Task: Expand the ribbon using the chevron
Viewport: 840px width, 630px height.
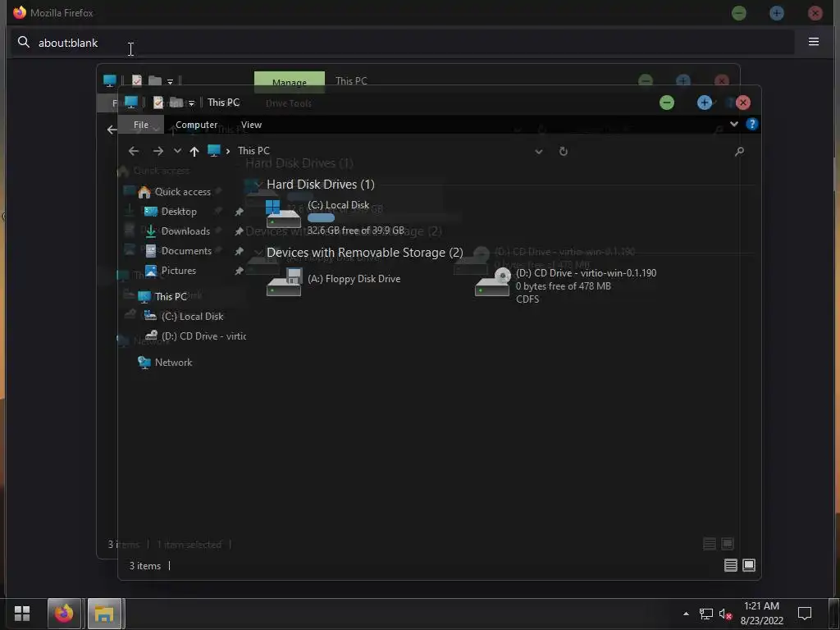Action: tap(734, 125)
